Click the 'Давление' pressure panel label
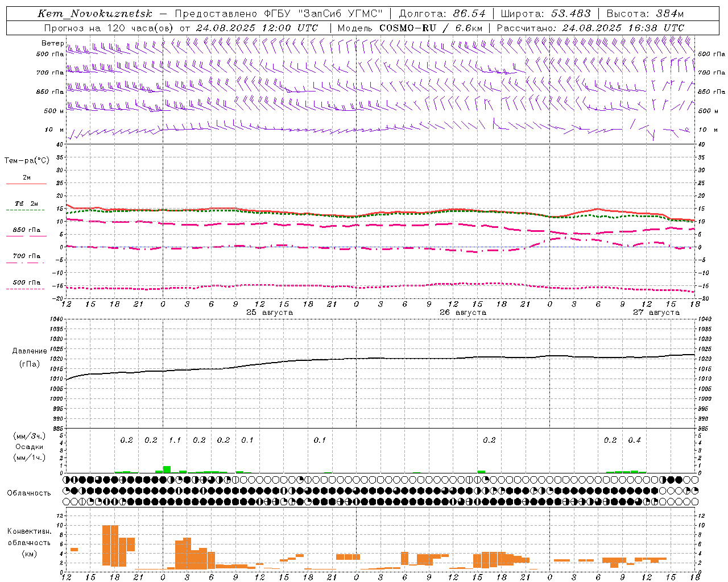The width and height of the screenshot is (728, 582). [30, 351]
